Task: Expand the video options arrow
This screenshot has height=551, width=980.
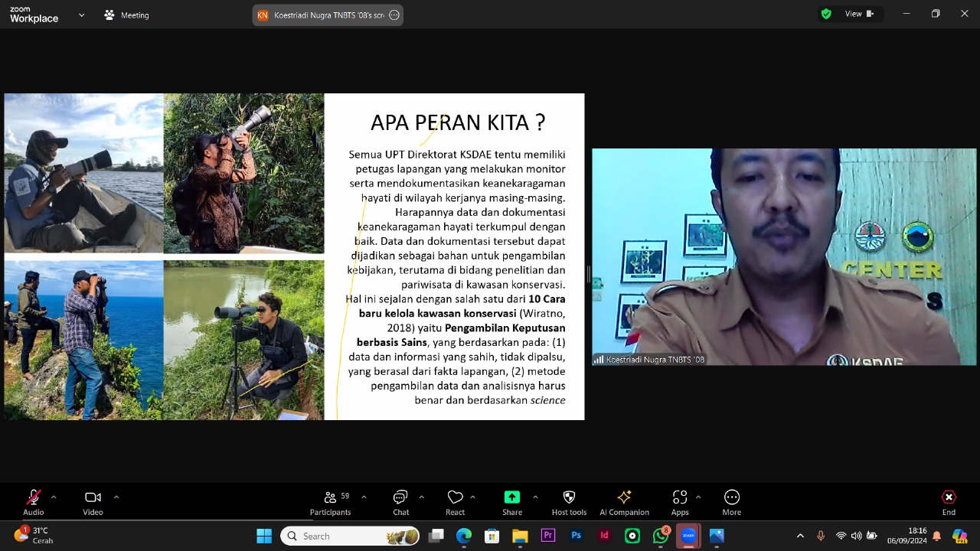Action: [116, 497]
